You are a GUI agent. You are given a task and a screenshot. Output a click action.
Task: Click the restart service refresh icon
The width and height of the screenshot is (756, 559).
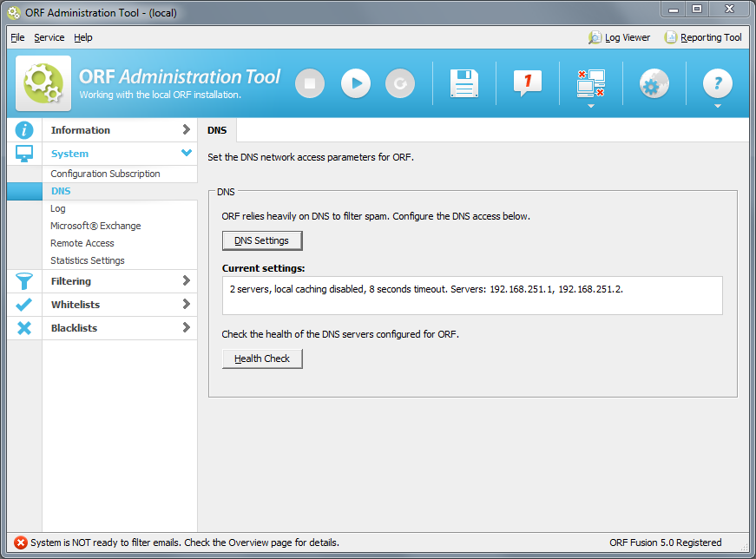coord(400,84)
